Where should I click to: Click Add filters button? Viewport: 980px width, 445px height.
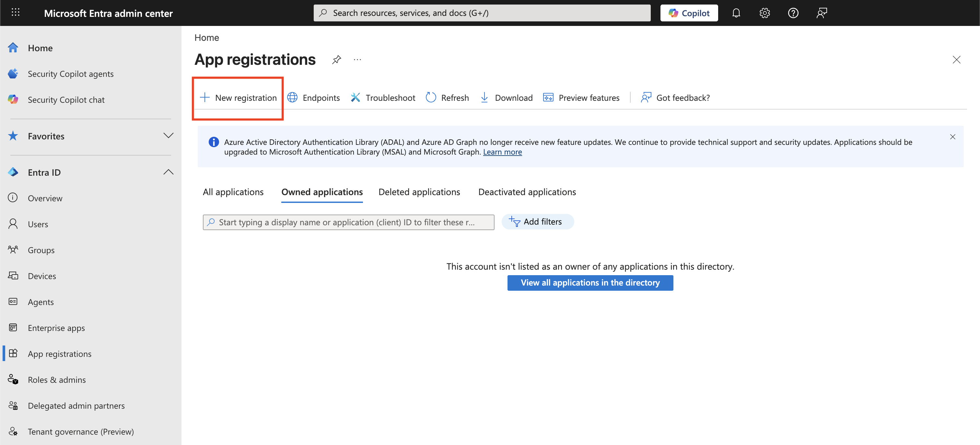538,222
